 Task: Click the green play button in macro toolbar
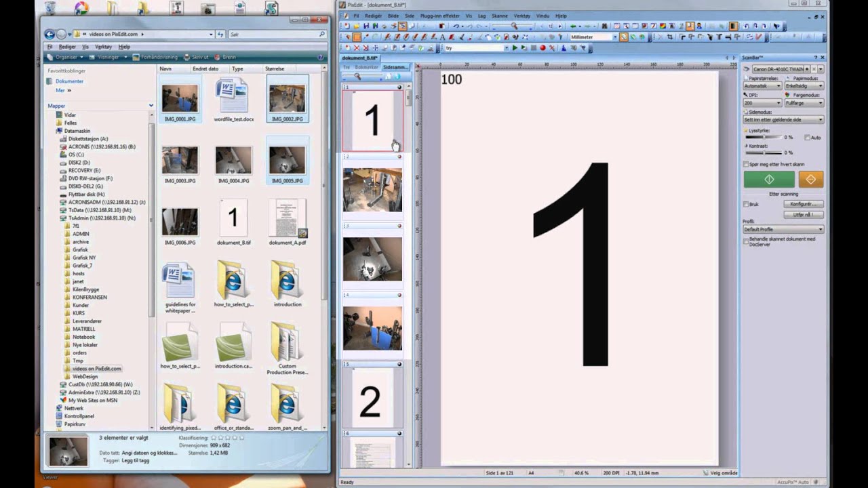(515, 48)
